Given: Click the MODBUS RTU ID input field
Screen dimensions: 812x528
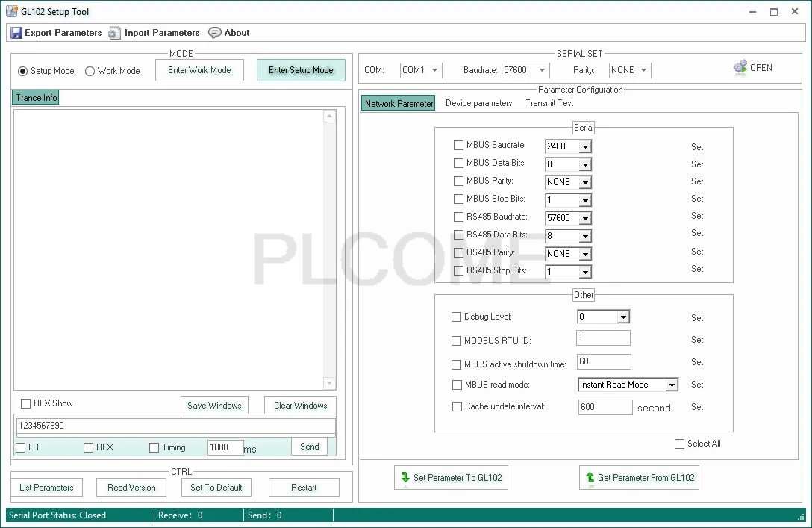Looking at the screenshot, I should point(603,338).
